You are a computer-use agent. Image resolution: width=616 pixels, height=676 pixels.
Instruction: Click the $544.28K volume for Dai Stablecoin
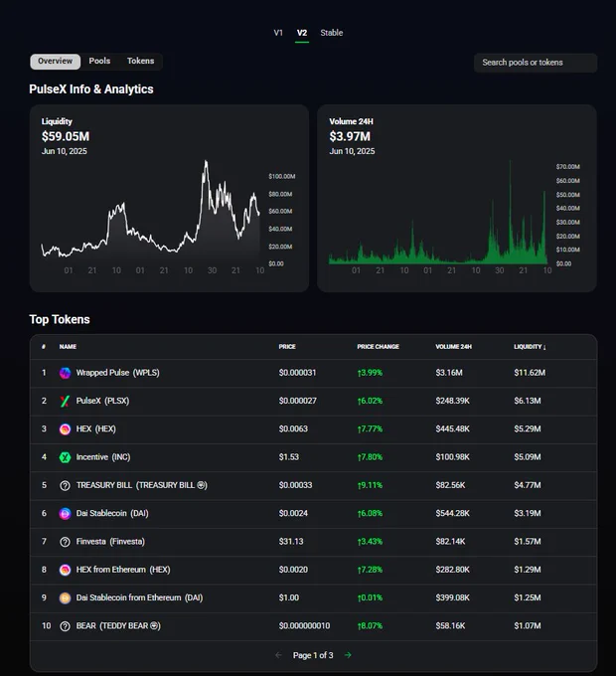point(452,514)
